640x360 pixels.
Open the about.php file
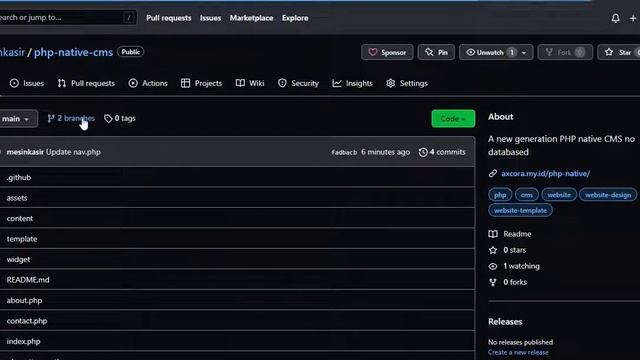[x=24, y=300]
